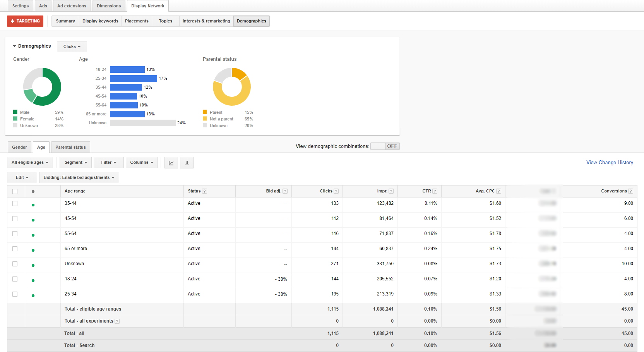Open help icon next to Status header
Image resolution: width=644 pixels, height=352 pixels.
pos(205,191)
